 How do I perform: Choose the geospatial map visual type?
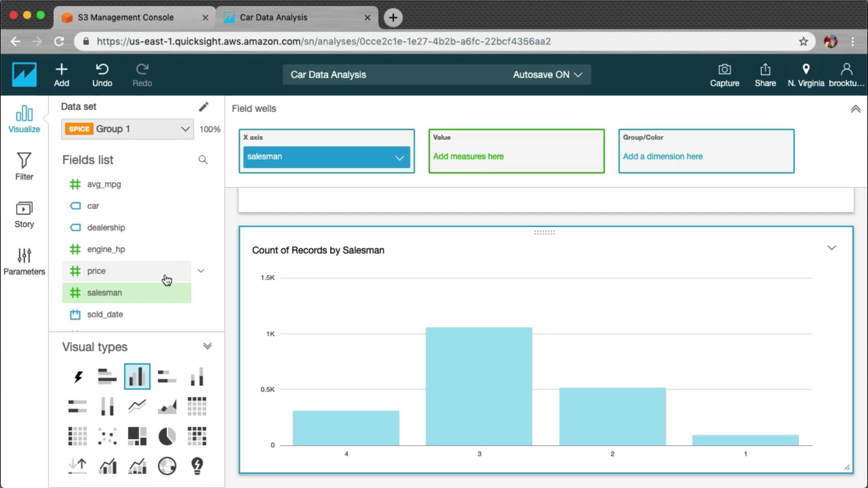pyautogui.click(x=167, y=466)
